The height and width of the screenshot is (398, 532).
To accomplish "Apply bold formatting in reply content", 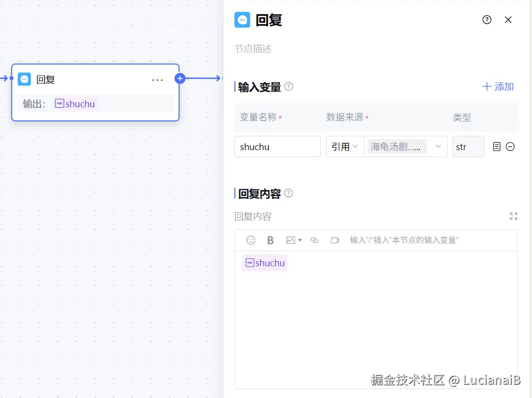I will click(x=270, y=240).
